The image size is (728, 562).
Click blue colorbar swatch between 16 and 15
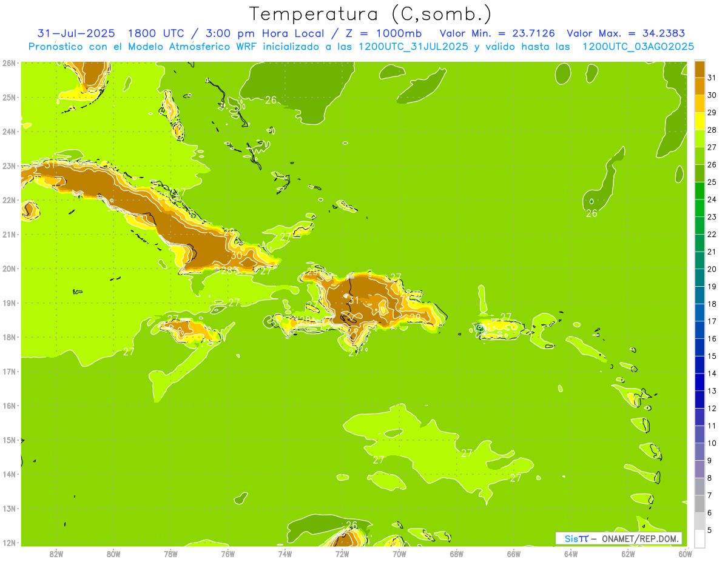[700, 347]
